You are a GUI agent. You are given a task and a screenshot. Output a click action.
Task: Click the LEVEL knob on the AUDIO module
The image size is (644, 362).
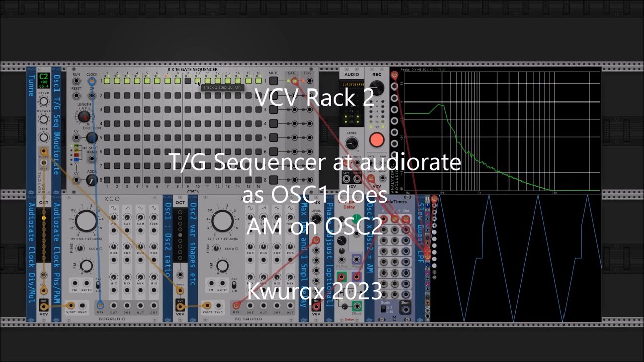[x=352, y=143]
